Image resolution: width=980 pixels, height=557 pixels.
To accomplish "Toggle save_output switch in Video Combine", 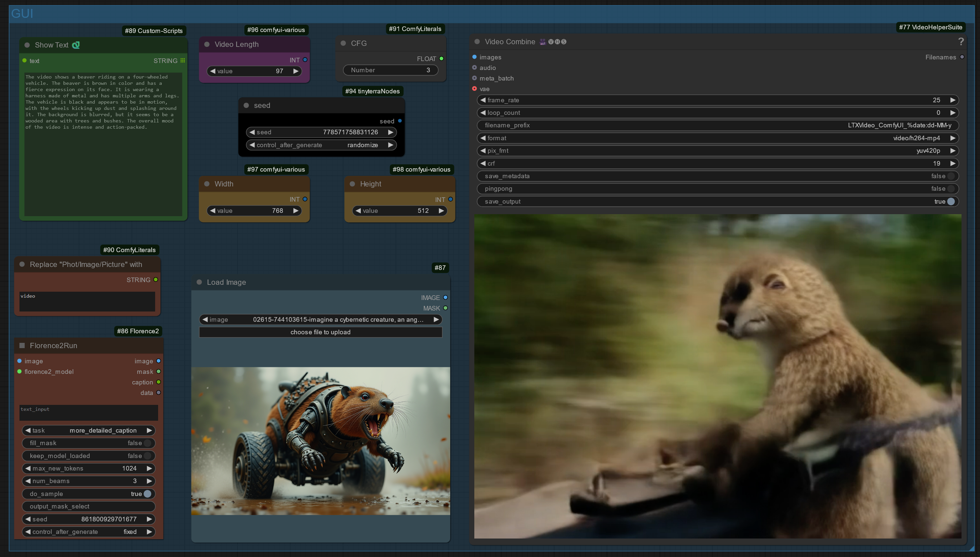I will 951,201.
